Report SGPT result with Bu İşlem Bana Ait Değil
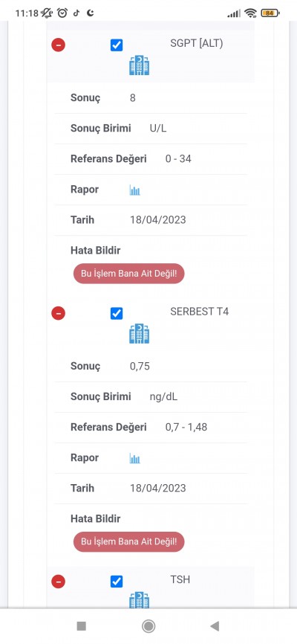The image size is (297, 644). [x=128, y=274]
